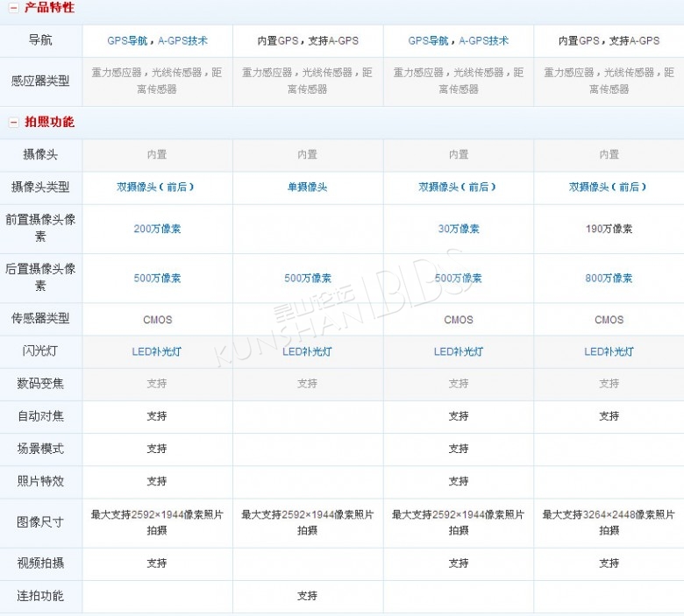Click LED补光灯 link in the third column

pyautogui.click(x=459, y=352)
